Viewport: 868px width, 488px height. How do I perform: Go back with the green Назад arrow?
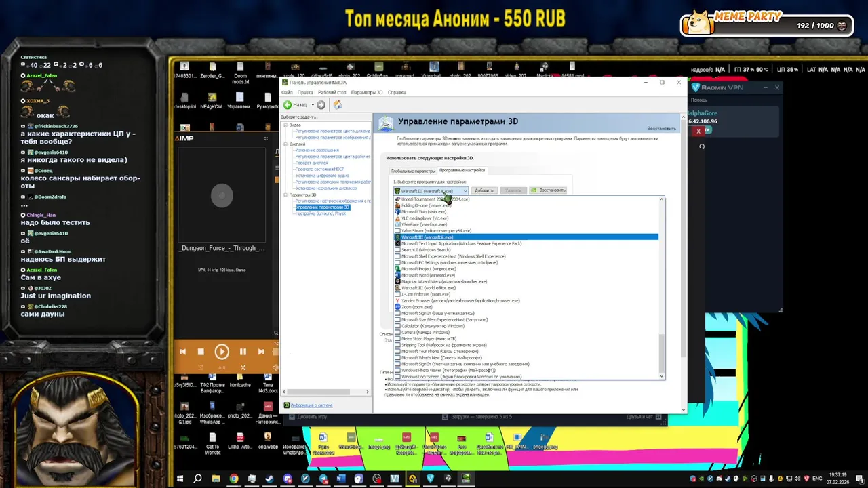click(296, 105)
